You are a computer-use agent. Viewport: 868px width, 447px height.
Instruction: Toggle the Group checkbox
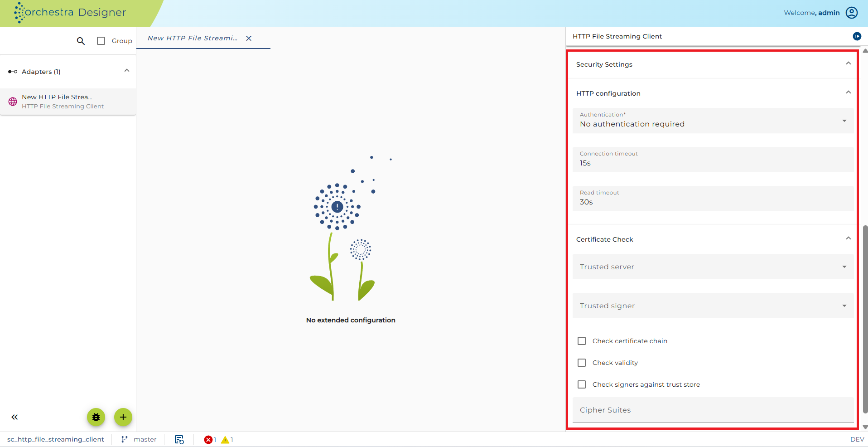(101, 41)
